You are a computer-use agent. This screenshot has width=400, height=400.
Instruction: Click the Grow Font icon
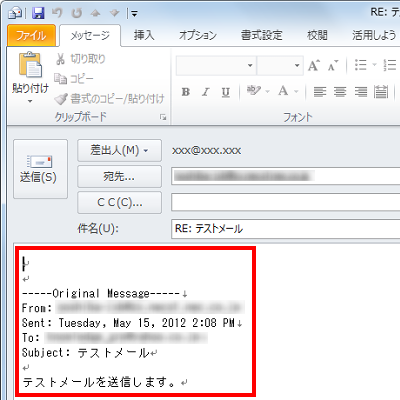pos(314,65)
